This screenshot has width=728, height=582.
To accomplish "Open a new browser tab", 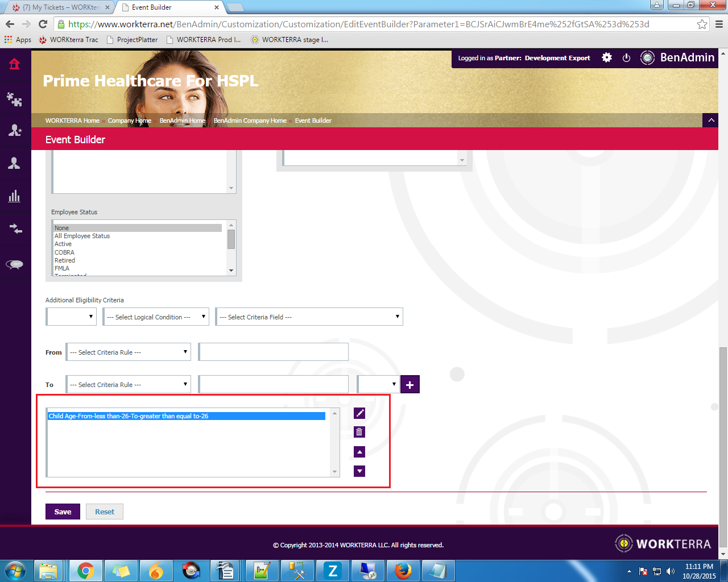I will pyautogui.click(x=235, y=7).
